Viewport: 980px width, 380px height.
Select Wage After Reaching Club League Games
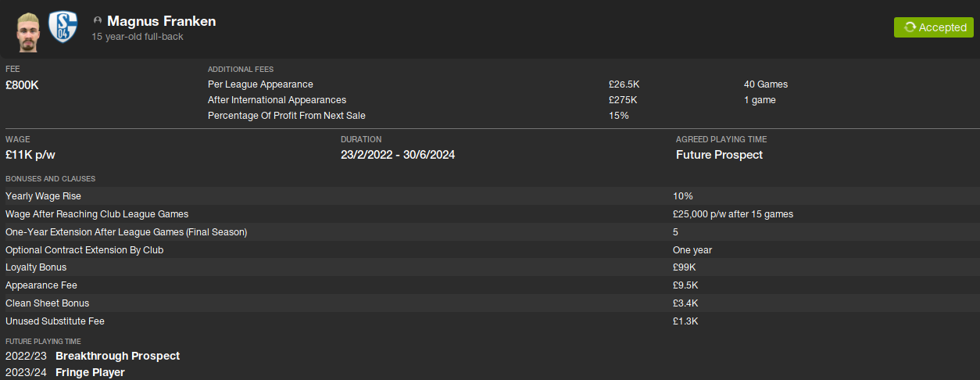(97, 214)
